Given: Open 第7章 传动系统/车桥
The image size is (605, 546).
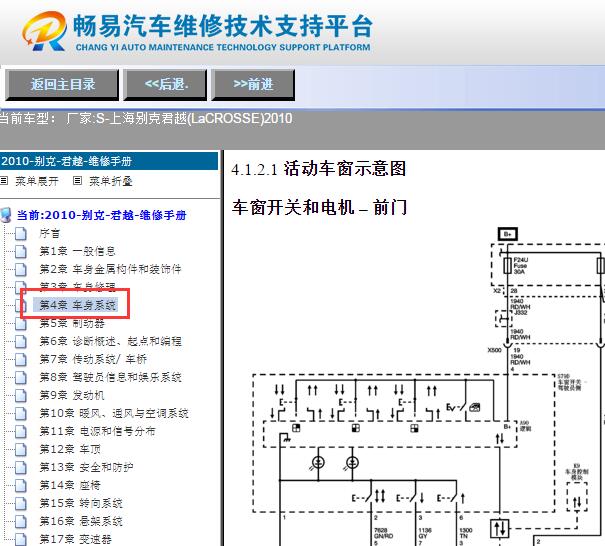Looking at the screenshot, I should (x=93, y=359).
